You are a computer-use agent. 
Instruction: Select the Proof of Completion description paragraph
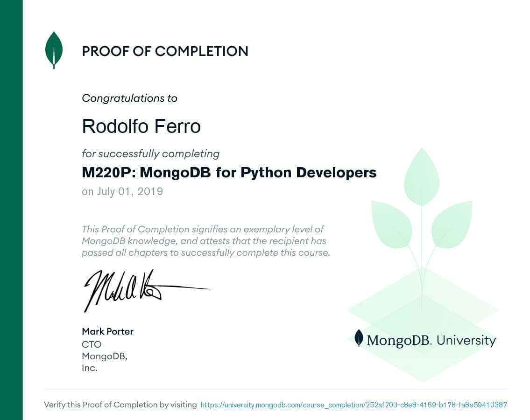(x=205, y=241)
